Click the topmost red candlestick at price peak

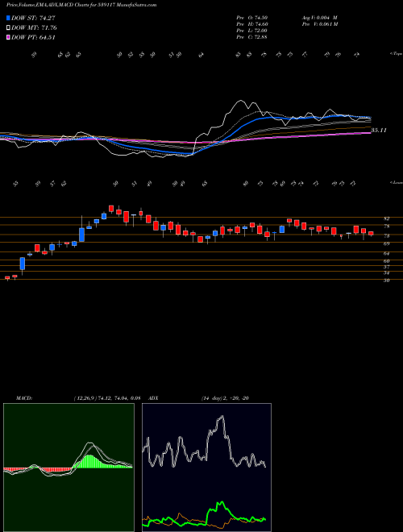coord(111,208)
